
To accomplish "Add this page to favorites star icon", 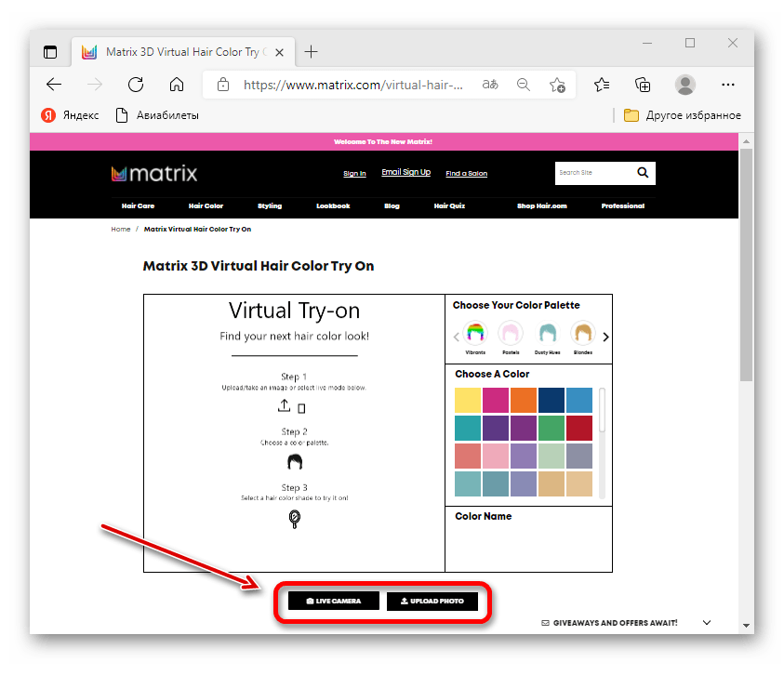I will (x=557, y=85).
